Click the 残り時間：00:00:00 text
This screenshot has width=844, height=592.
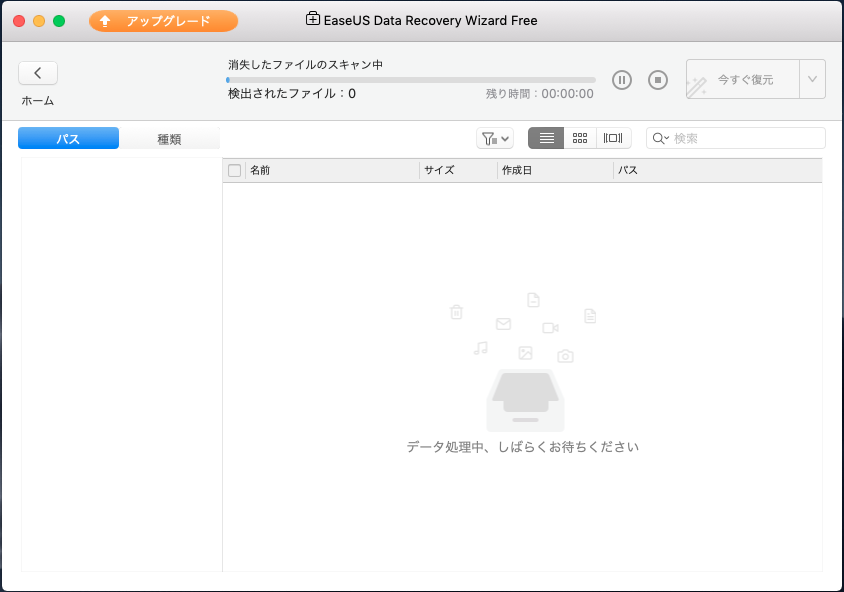click(x=539, y=94)
